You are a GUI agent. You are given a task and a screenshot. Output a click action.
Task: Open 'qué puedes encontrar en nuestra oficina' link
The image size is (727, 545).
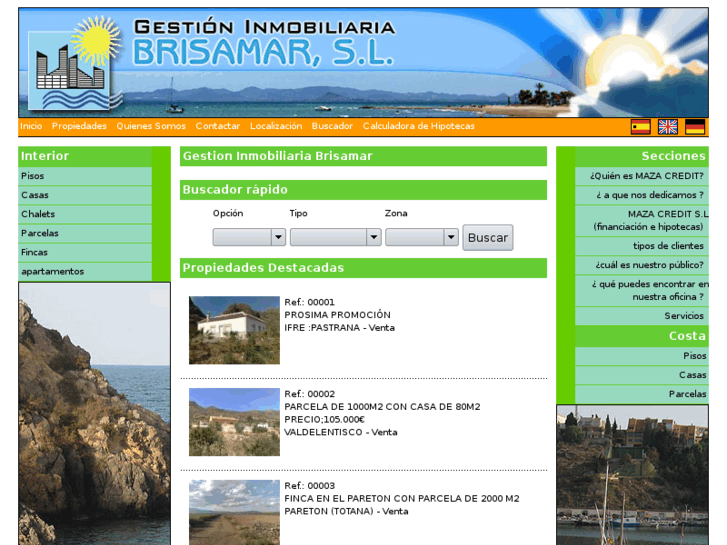click(642, 291)
